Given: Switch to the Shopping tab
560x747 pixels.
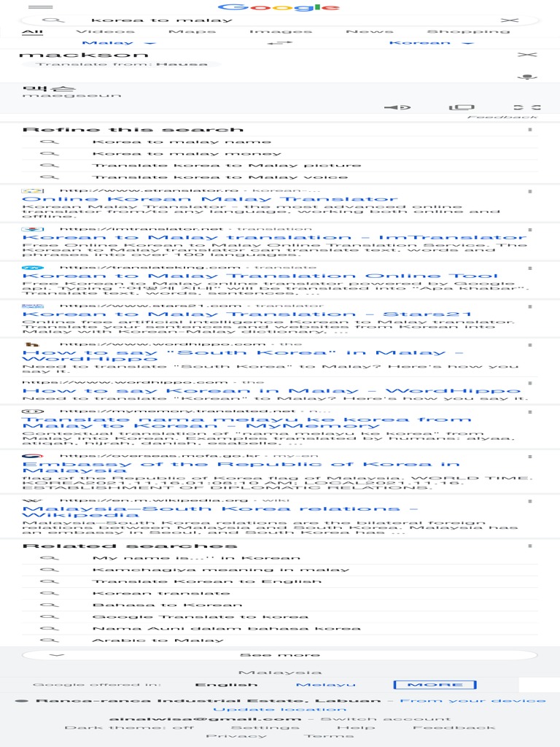Looking at the screenshot, I should tap(468, 31).
